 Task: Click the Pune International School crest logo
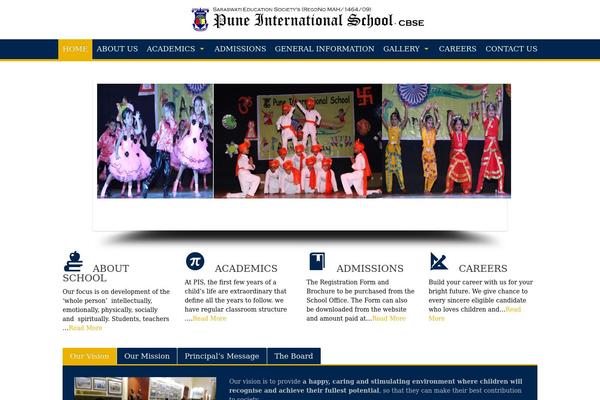(x=200, y=19)
